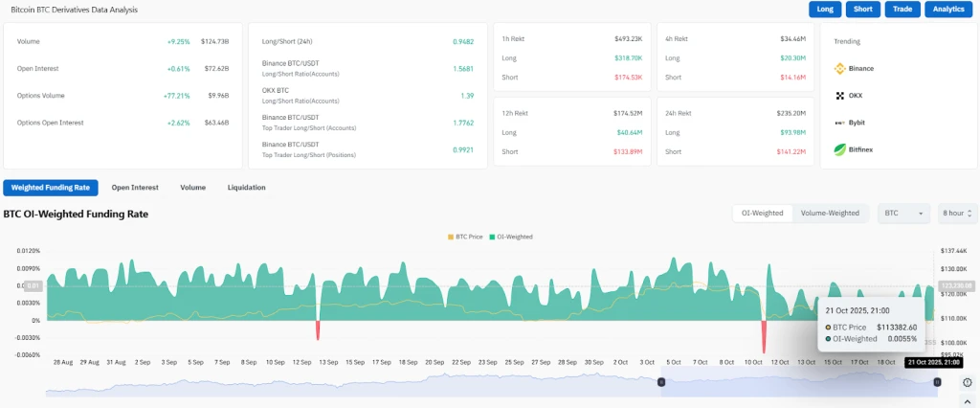
Task: Open the BTC coin dropdown
Action: (903, 213)
